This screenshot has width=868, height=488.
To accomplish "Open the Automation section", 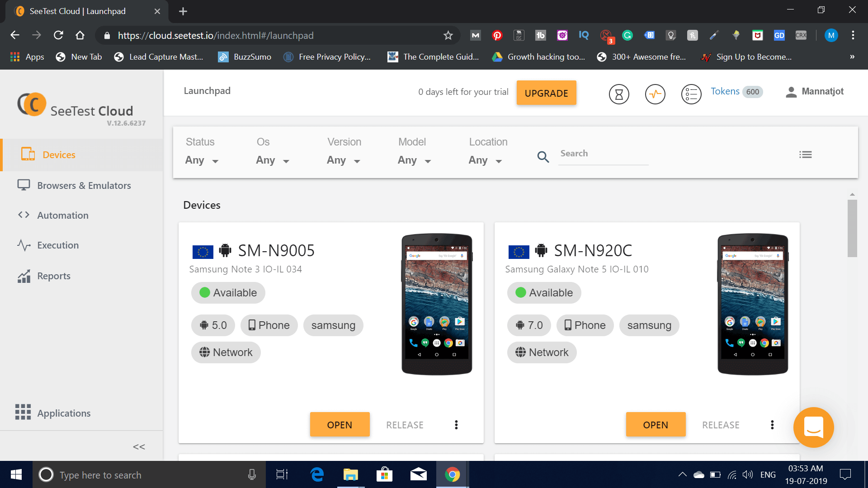I will [62, 215].
